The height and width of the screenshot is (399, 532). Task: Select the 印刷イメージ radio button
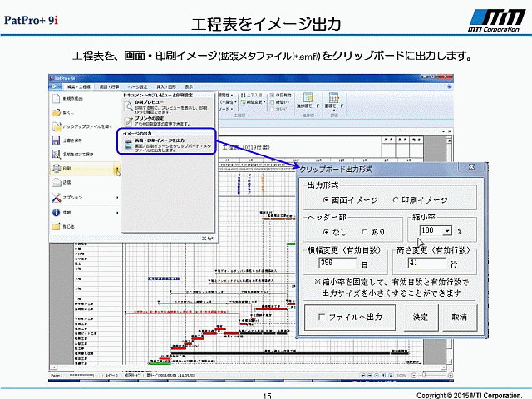pyautogui.click(x=396, y=200)
